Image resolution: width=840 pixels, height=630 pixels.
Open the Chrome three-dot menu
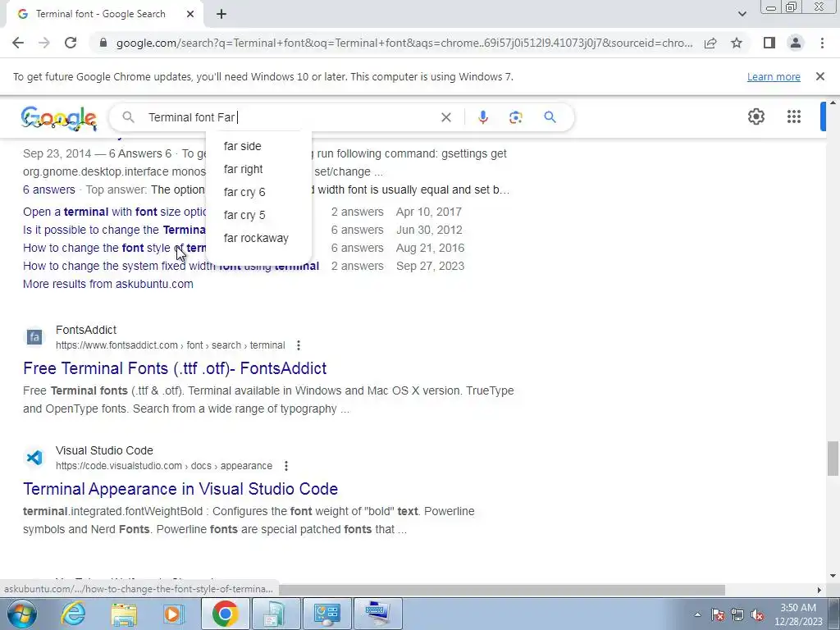click(x=822, y=43)
